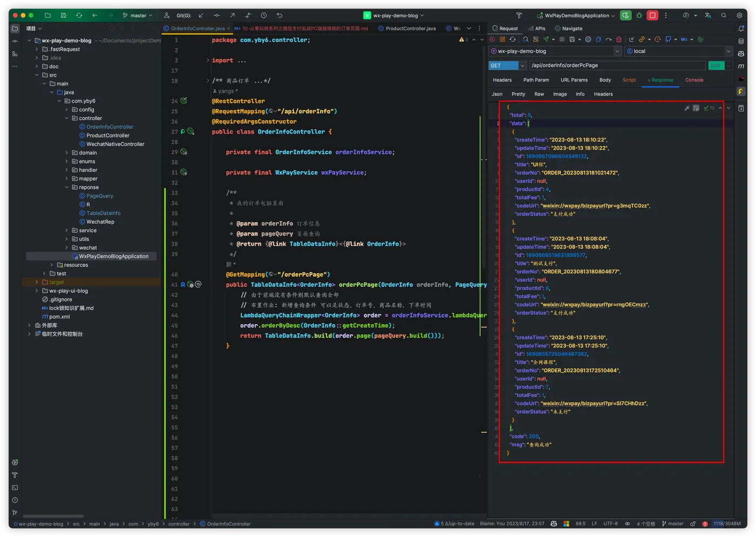This screenshot has width=756, height=537.
Task: Click the Save All toolbar icon
Action: coord(63,16)
